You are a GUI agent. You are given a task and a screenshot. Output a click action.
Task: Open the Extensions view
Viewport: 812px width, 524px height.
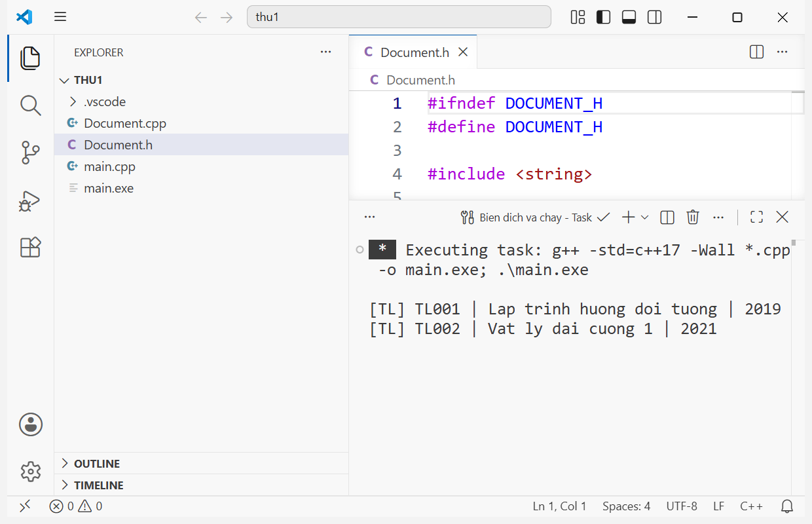[x=30, y=248]
